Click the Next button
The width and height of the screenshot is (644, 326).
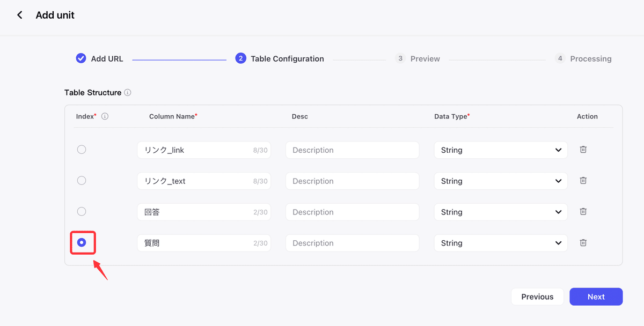pos(596,297)
